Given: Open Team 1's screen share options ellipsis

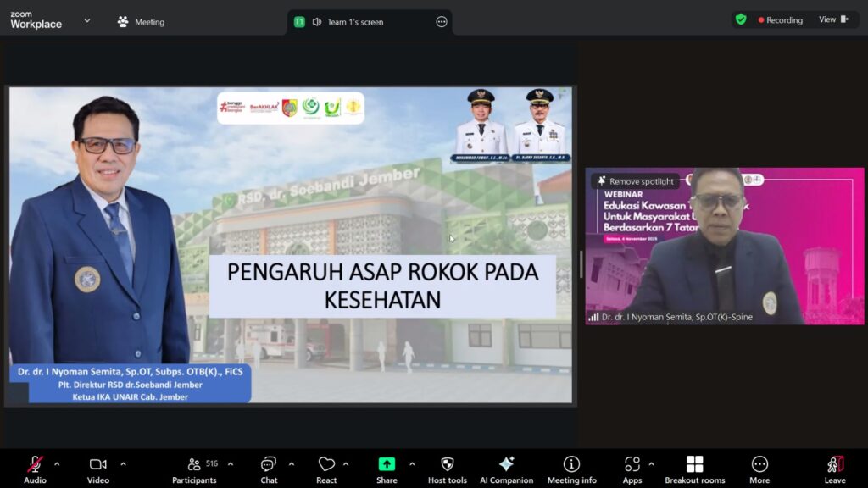Looking at the screenshot, I should [441, 22].
